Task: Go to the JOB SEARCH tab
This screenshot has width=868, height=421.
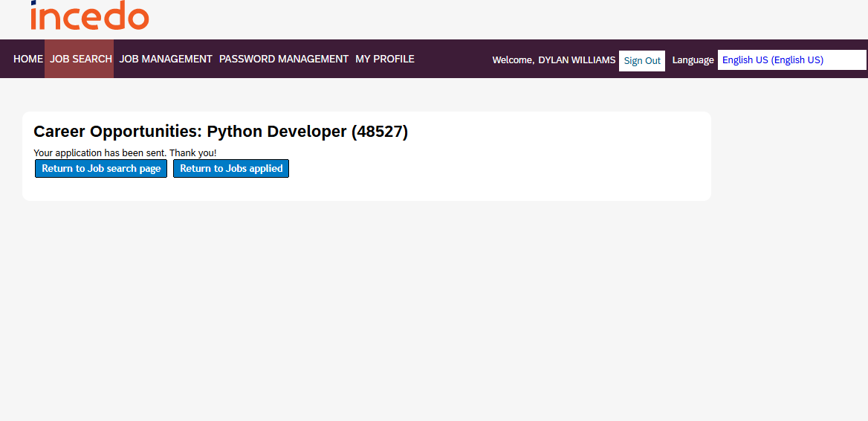Action: click(81, 59)
